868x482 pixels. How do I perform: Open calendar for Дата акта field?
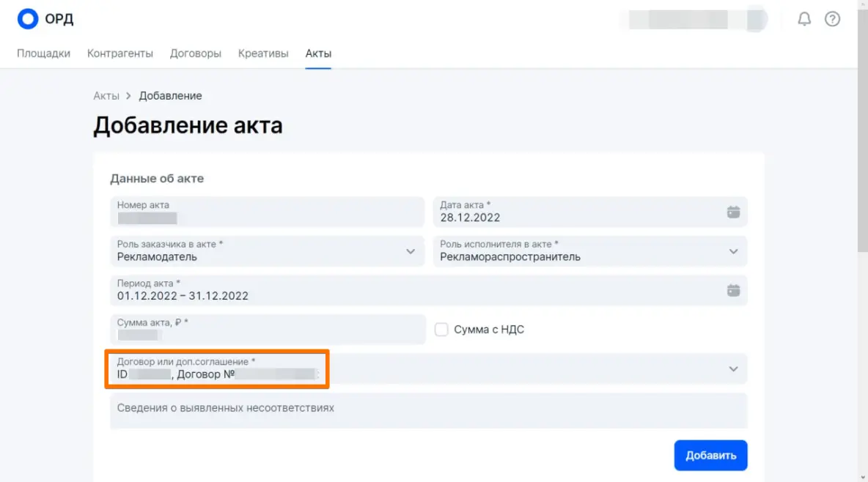tap(733, 212)
